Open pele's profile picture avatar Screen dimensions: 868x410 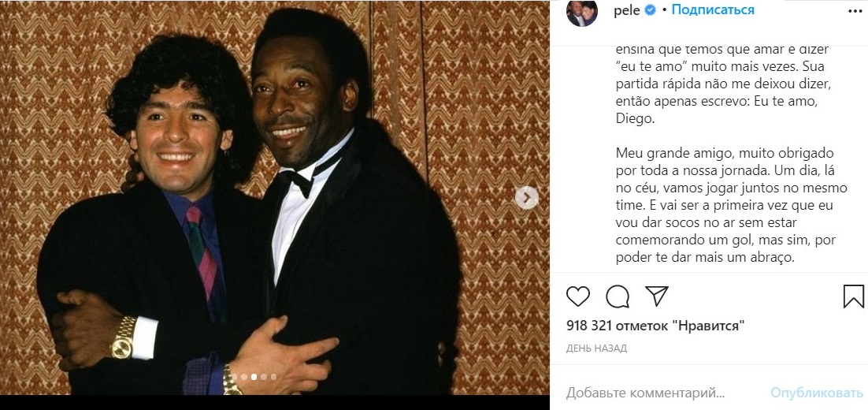click(x=583, y=11)
